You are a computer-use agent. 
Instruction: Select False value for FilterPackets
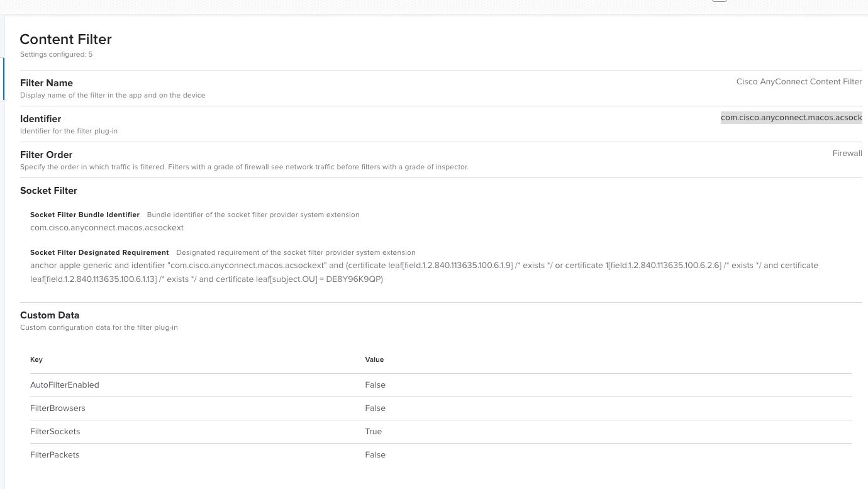click(376, 455)
